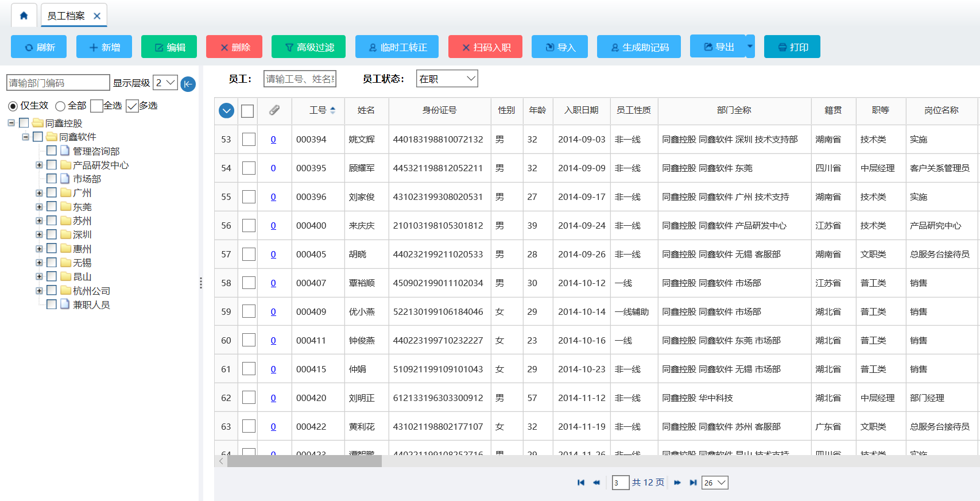Image resolution: width=980 pixels, height=501 pixels.
Task: Open the 导出 dropdown arrow
Action: [750, 47]
